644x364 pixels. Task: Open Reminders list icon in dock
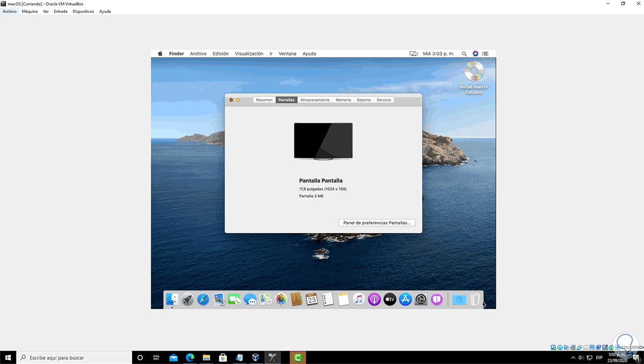coord(328,300)
